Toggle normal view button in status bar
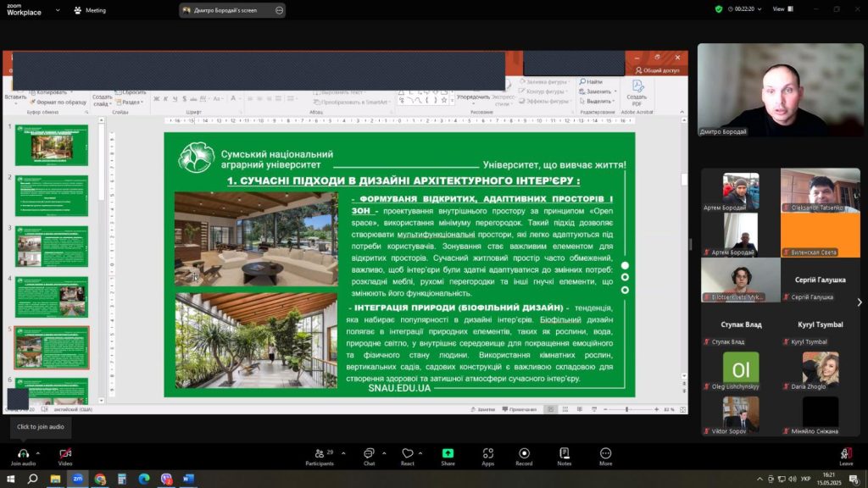This screenshot has width=868, height=488. pyautogui.click(x=550, y=409)
